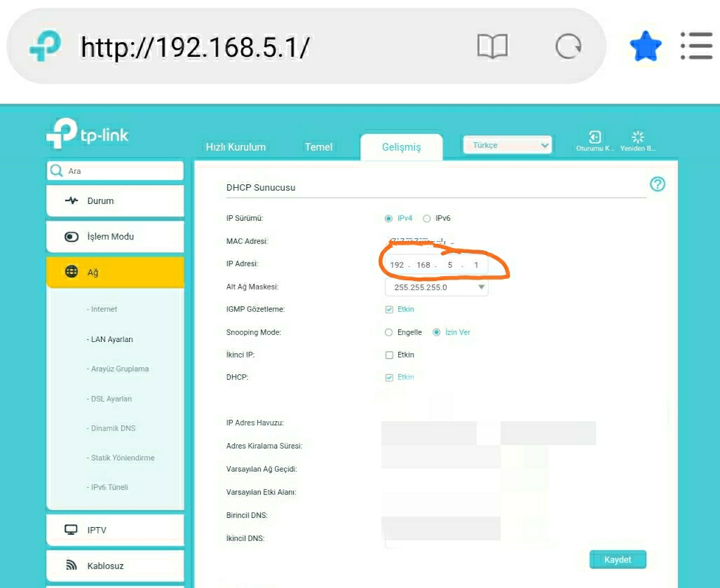Click the blue bookmark star icon
This screenshot has height=588, width=720.
click(645, 46)
